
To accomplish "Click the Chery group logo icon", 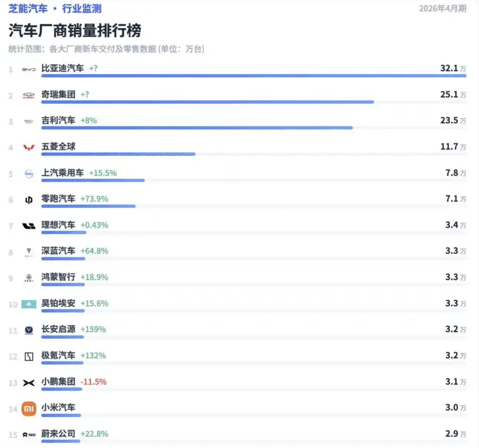I will pyautogui.click(x=29, y=95).
